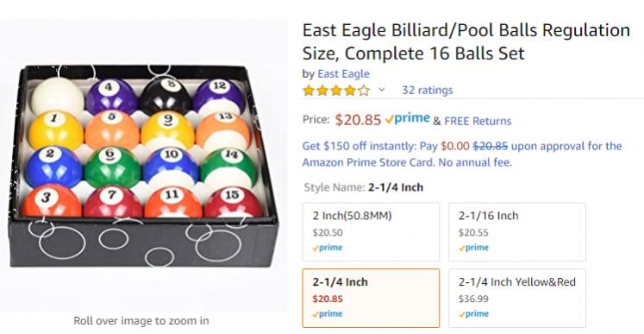Click the fifth empty star icon
644x334 pixels.
coord(364,90)
